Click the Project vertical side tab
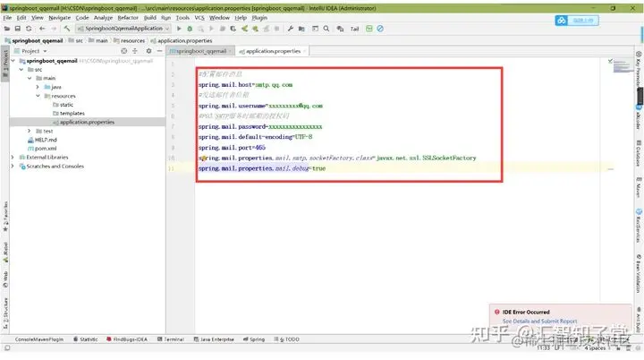This screenshot has width=644, height=360. point(5,64)
